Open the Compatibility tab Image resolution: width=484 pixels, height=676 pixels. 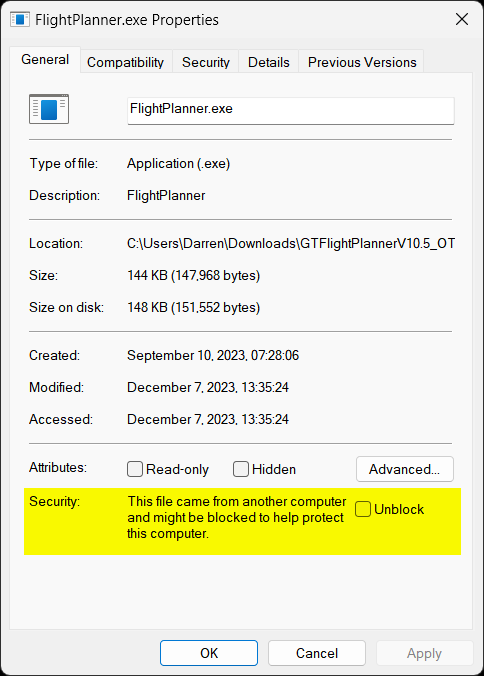[x=125, y=62]
